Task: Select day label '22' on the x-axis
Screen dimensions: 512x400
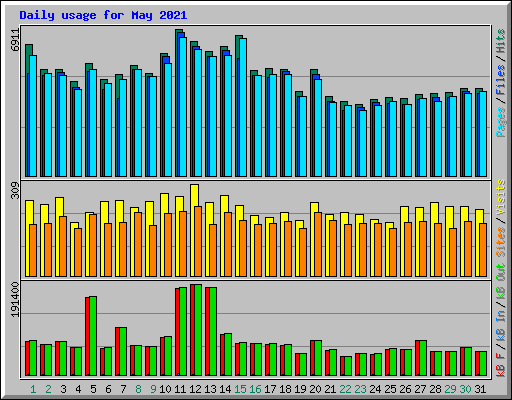Action: pyautogui.click(x=345, y=389)
